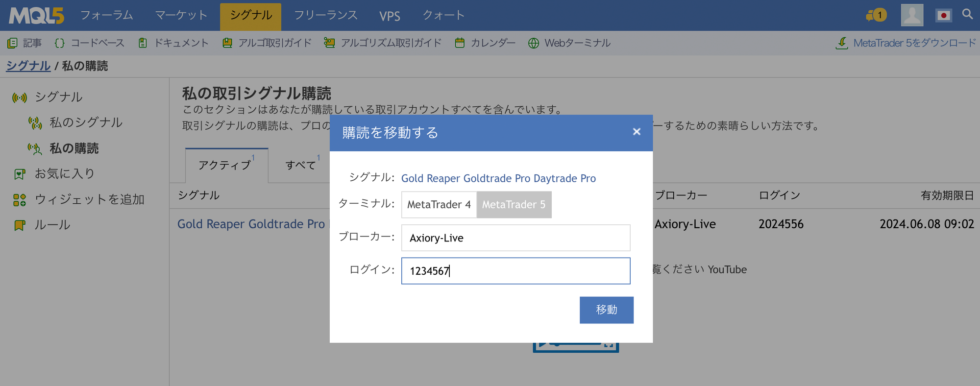The height and width of the screenshot is (386, 980).
Task: Click the ログイン column header in table
Action: [x=779, y=195]
